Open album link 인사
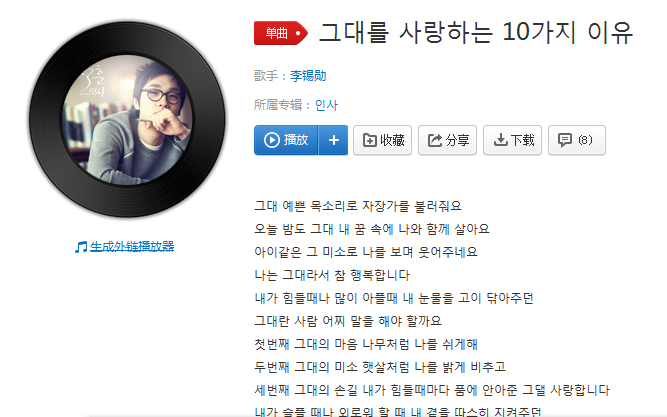667x417 pixels. 326,105
